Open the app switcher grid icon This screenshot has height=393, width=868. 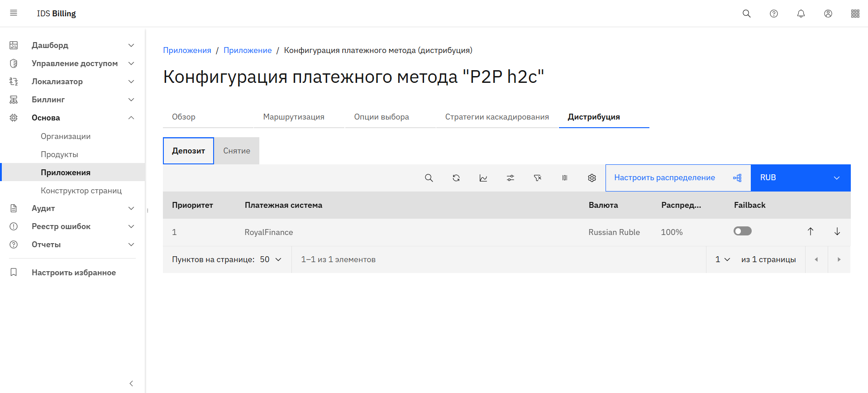(x=855, y=14)
